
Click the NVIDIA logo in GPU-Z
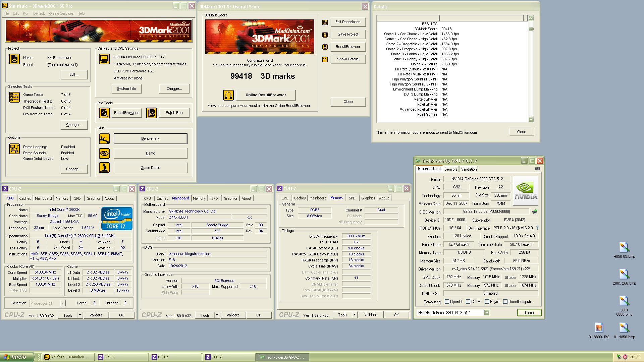[x=526, y=191]
